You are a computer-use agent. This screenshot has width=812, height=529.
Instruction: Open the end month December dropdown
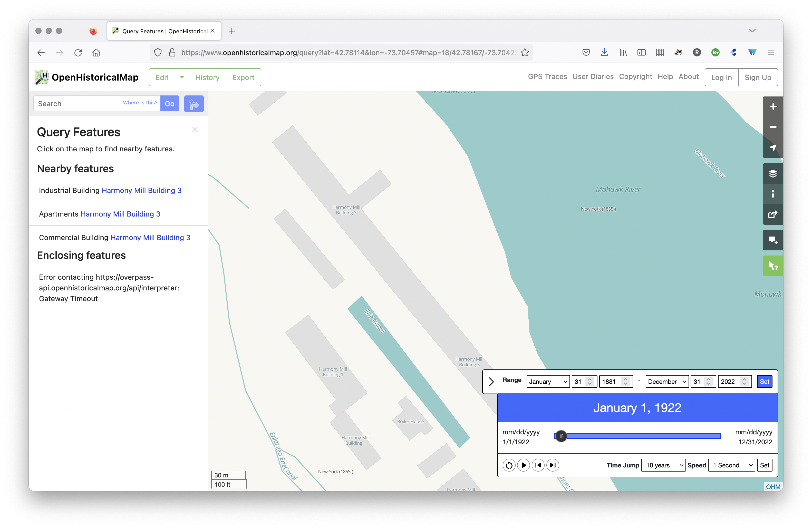pos(667,382)
